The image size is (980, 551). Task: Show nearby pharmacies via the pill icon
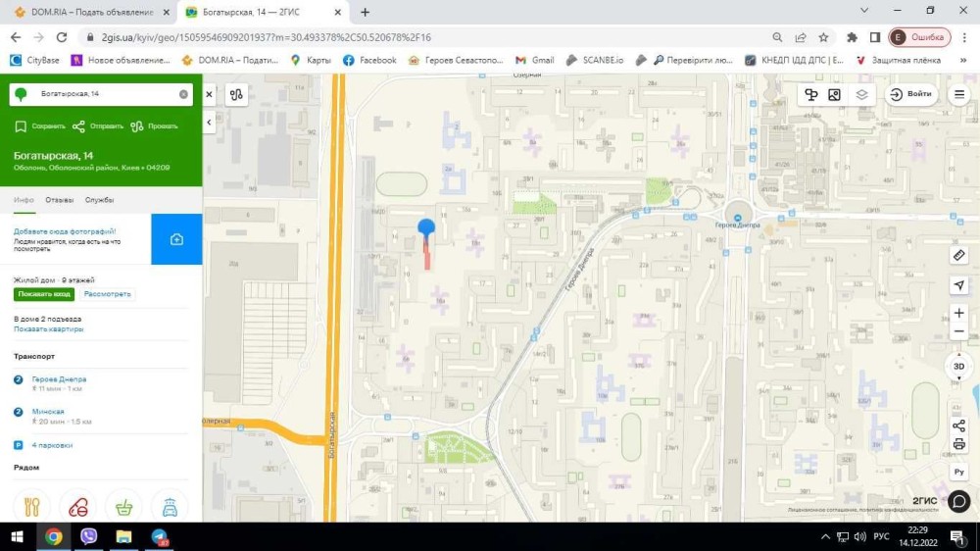tap(77, 507)
